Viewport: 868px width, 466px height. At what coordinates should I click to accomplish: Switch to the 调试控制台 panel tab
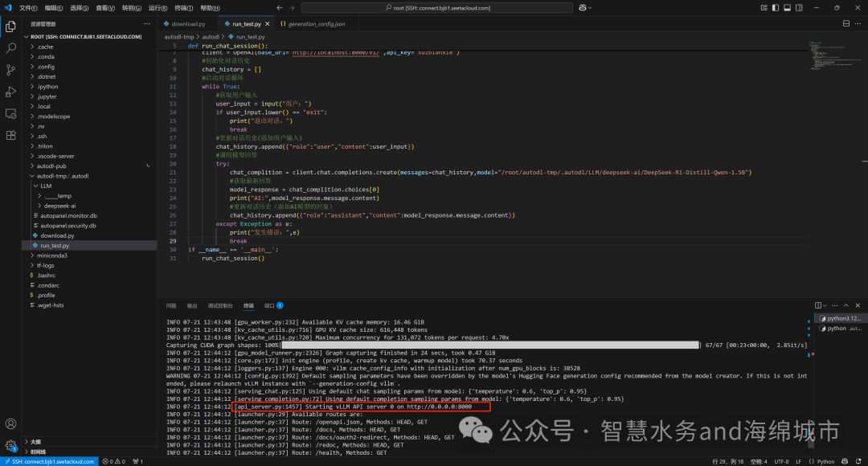pos(220,305)
